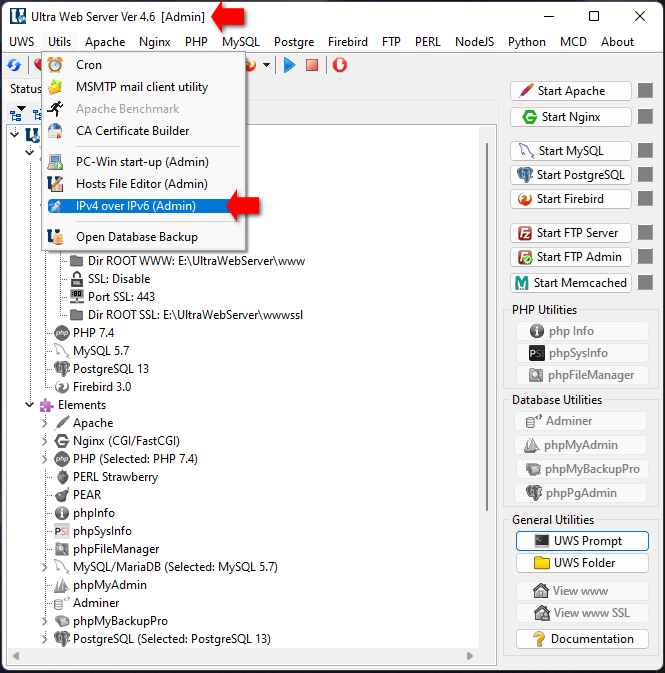Click Start Memcached button

point(571,282)
